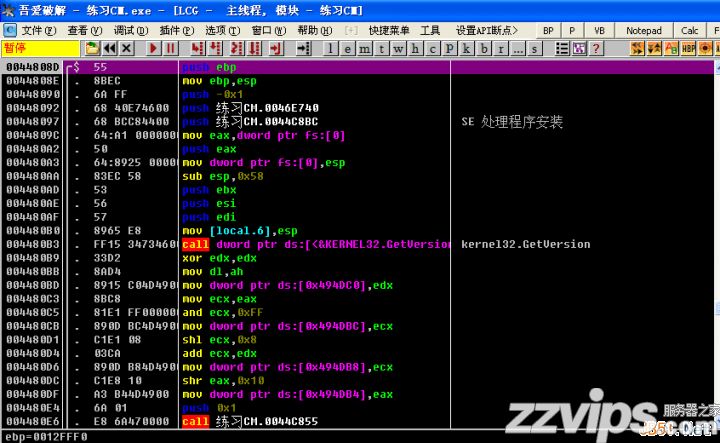
Task: Click the Step Over toolbar icon
Action: click(215, 48)
